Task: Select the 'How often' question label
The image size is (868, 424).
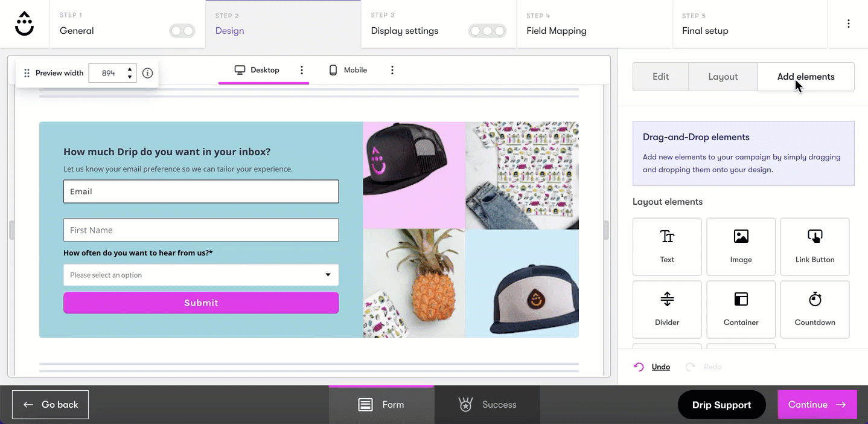Action: tap(138, 253)
